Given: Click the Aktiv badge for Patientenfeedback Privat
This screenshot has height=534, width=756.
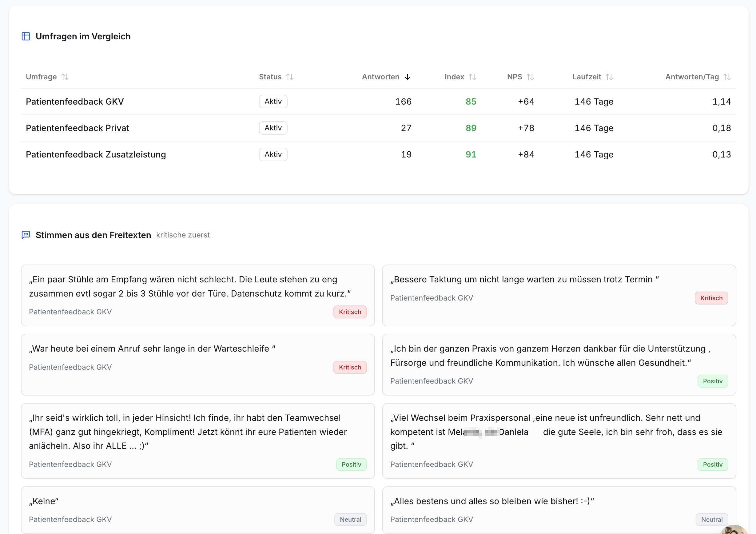Looking at the screenshot, I should pyautogui.click(x=273, y=128).
